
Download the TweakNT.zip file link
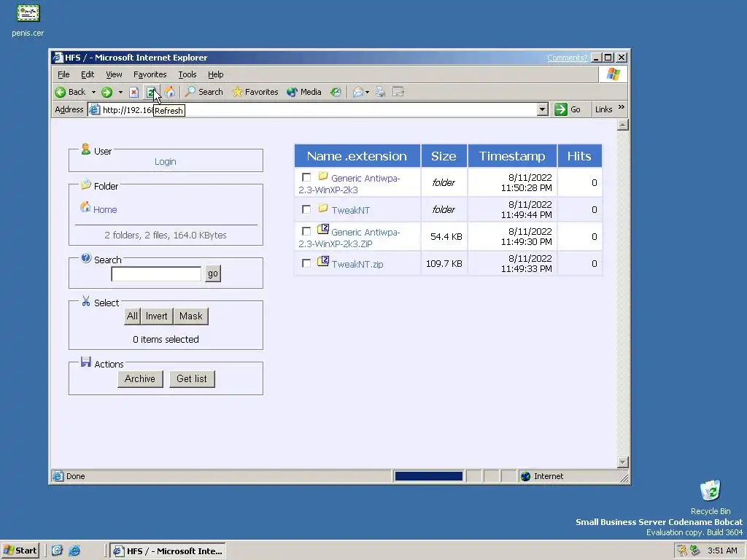pyautogui.click(x=357, y=264)
